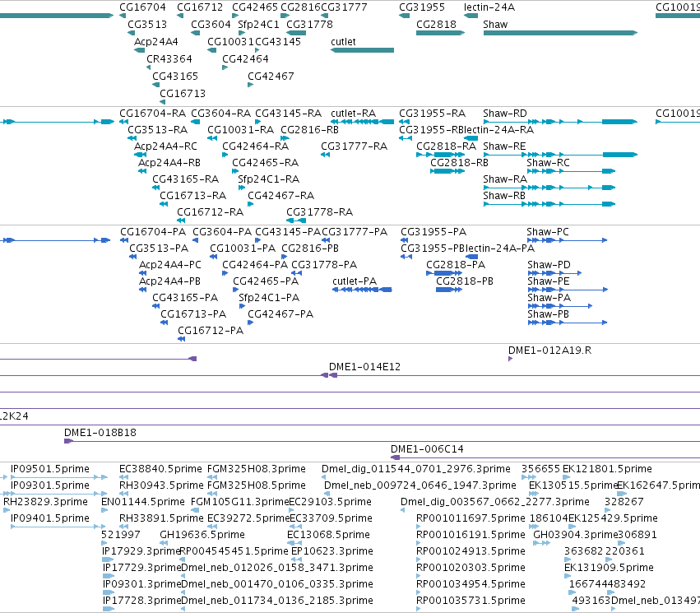Select the Dmel_dig_011544_0701_2976.3prime EST label
The height and width of the screenshot is (613, 700).
click(x=416, y=469)
